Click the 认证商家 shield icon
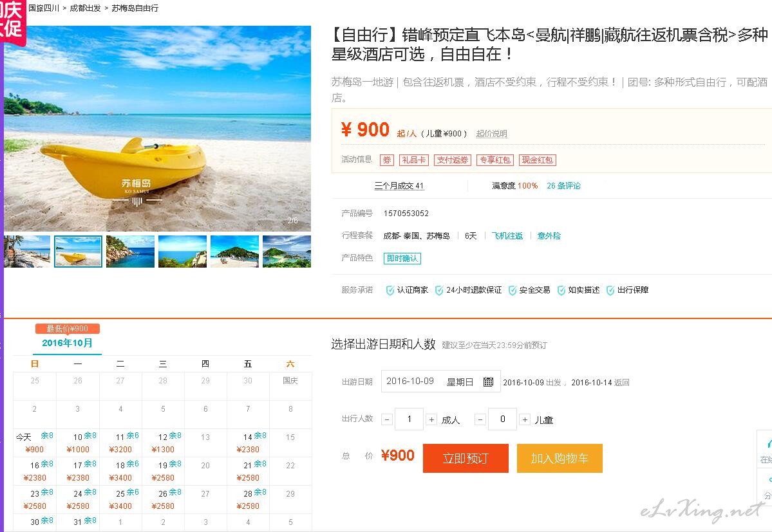 390,290
